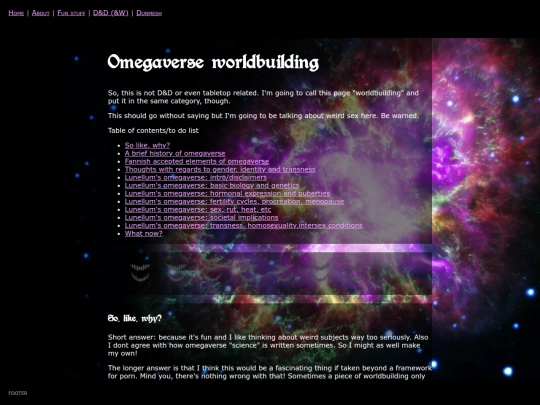The width and height of the screenshot is (540, 405).
Task: Open the Fun stuff nav link
Action: (71, 13)
